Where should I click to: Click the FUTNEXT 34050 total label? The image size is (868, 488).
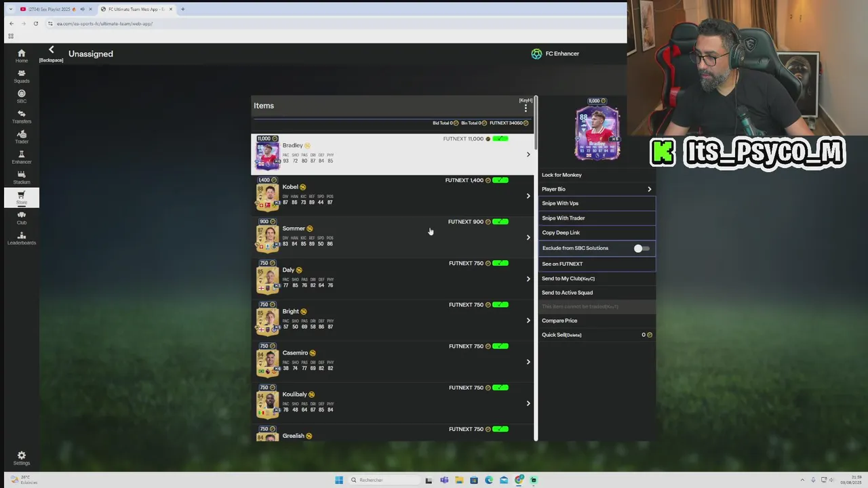pos(509,123)
